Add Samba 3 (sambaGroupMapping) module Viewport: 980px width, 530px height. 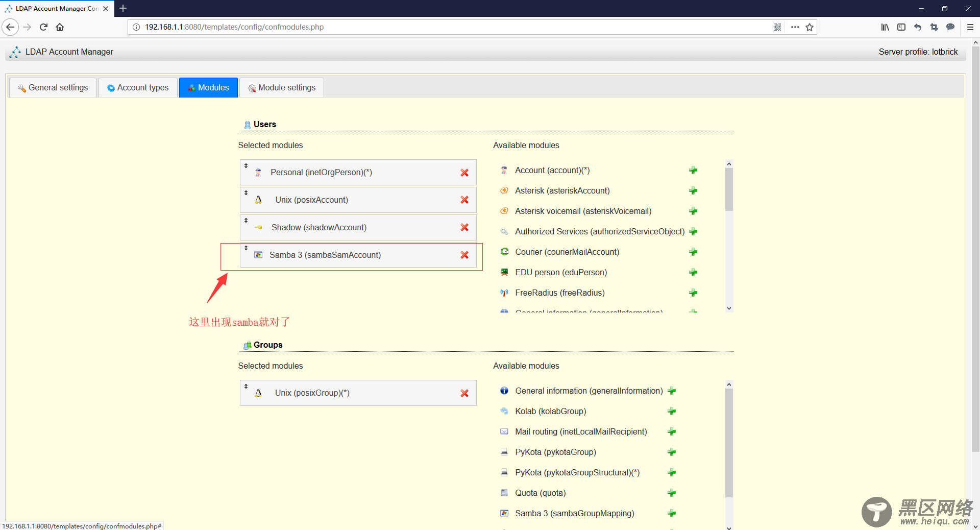pyautogui.click(x=672, y=514)
